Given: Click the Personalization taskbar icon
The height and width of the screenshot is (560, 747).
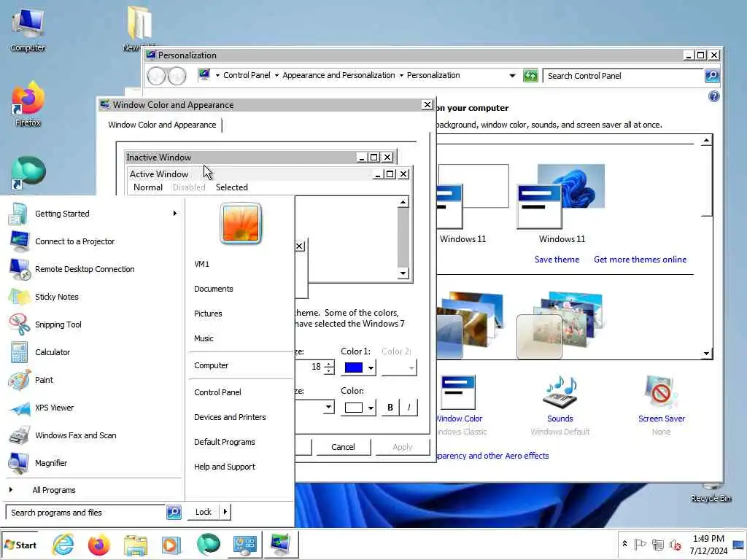Looking at the screenshot, I should (281, 545).
